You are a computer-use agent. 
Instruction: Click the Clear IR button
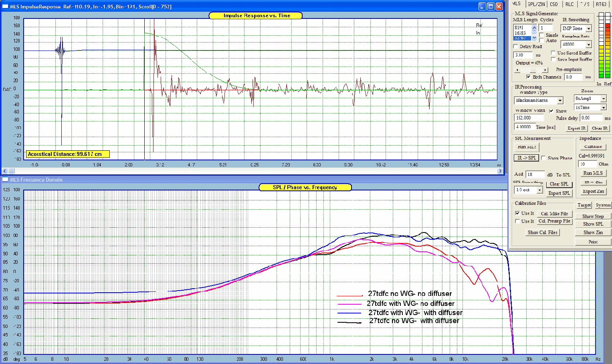click(600, 128)
